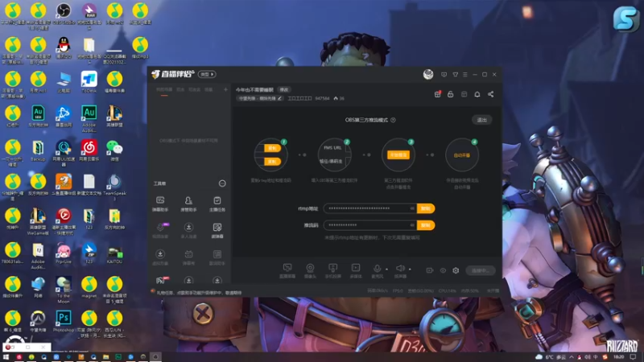The height and width of the screenshot is (362, 644).
Task: Reveal the 推流码 stream key with eye icon
Action: pos(412,225)
